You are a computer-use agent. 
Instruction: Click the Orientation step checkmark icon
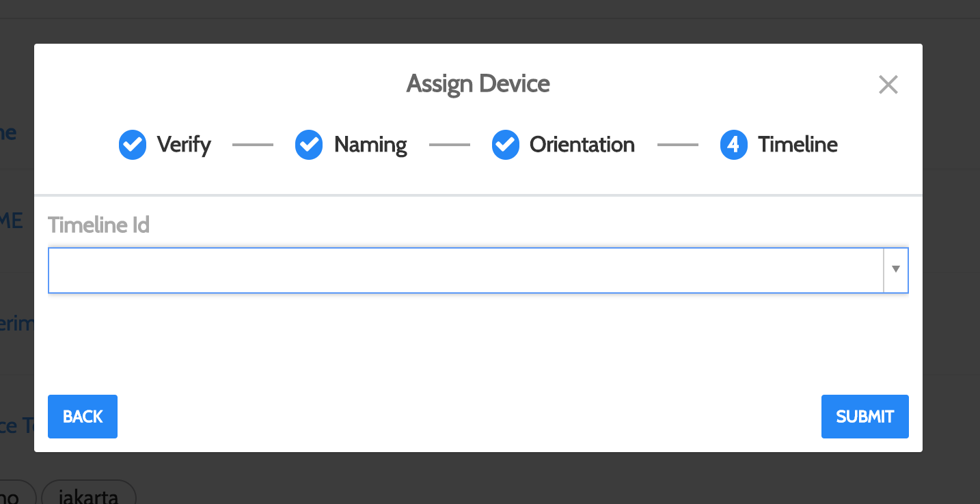[506, 145]
